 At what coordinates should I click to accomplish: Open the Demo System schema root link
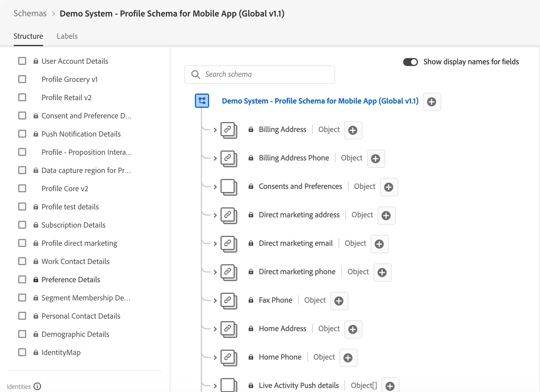320,101
